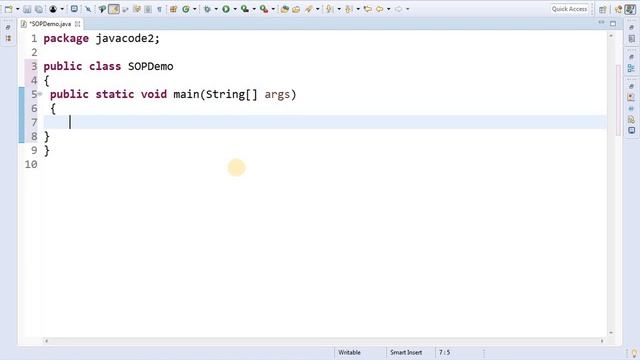Viewport: 640px width, 360px height.
Task: Open a terminal via the monitor icon
Action: [74, 9]
